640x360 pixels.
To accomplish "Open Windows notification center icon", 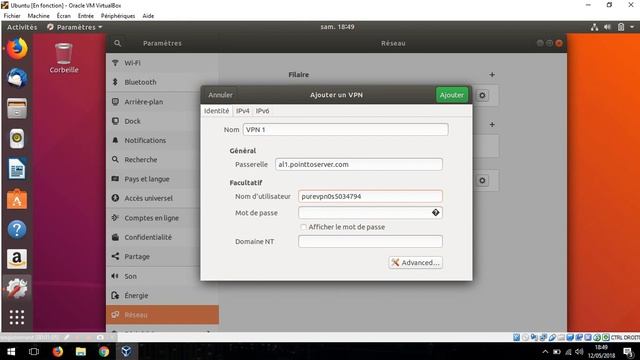I will pyautogui.click(x=629, y=352).
